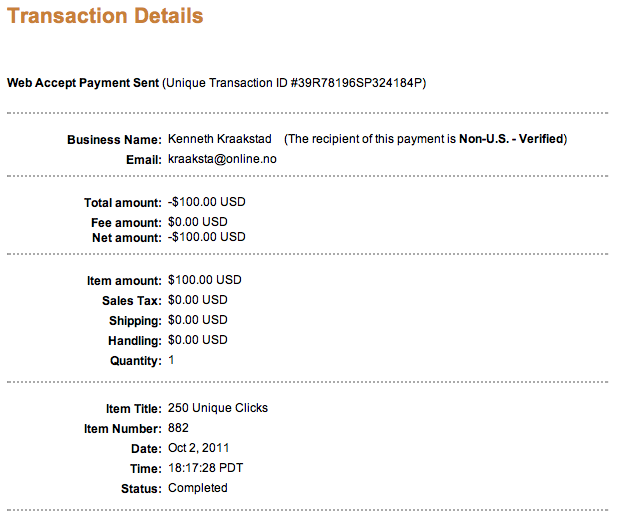Click the Shipping value $0.00 USD

(x=198, y=320)
